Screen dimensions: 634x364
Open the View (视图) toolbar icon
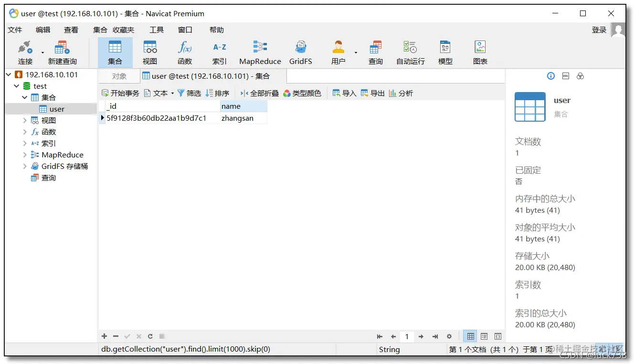coord(150,52)
